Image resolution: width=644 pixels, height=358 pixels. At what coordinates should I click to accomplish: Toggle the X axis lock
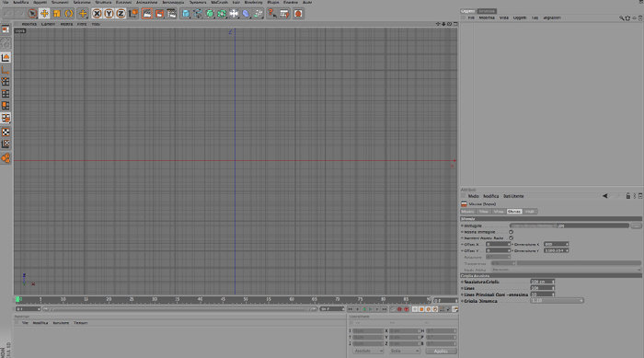[97, 14]
